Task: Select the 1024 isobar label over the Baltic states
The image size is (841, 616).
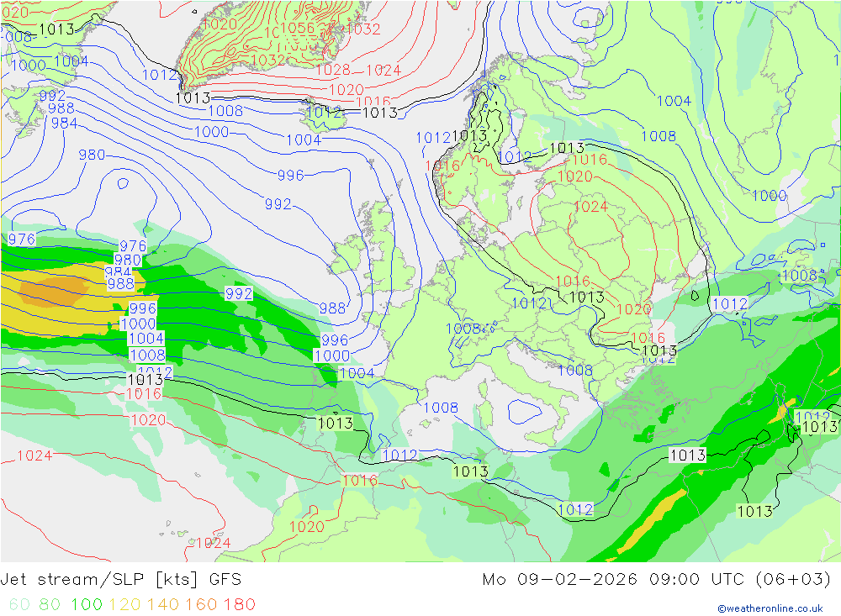Action: [x=590, y=207]
